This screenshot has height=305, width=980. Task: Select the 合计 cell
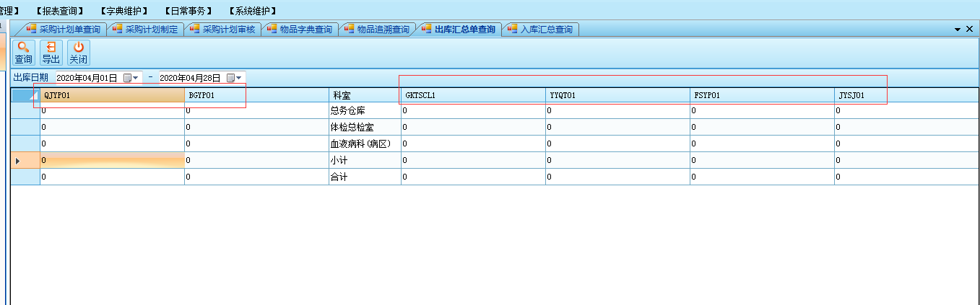tap(365, 177)
